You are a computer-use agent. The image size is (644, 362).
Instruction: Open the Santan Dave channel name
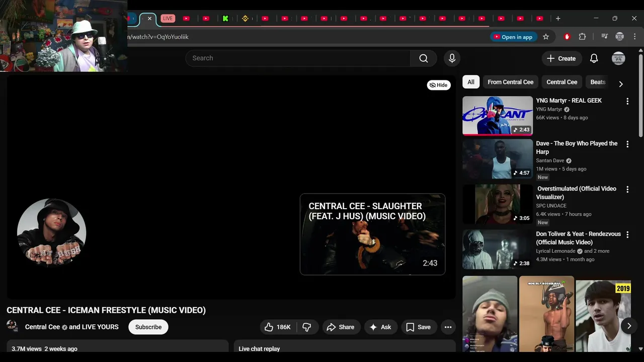point(550,160)
